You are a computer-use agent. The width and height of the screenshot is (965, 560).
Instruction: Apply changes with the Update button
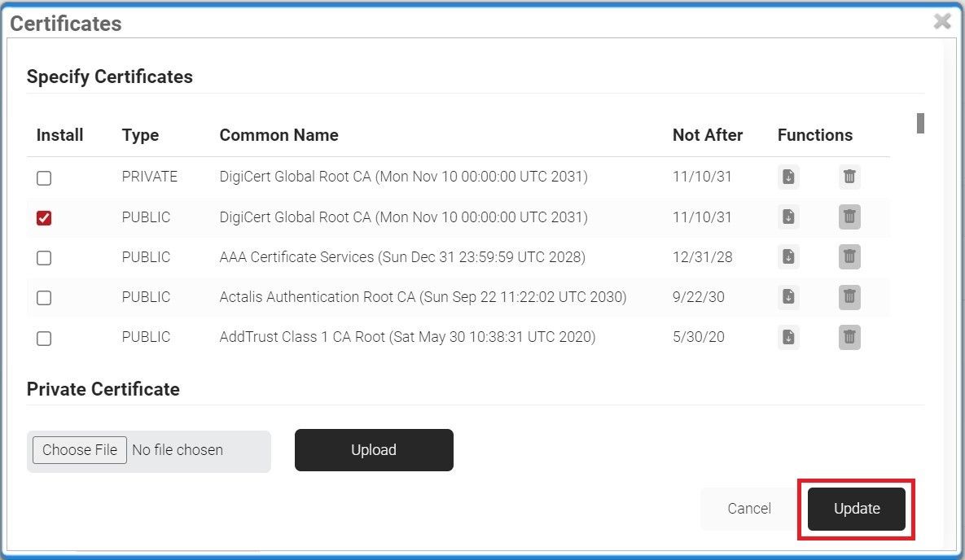pyautogui.click(x=857, y=509)
